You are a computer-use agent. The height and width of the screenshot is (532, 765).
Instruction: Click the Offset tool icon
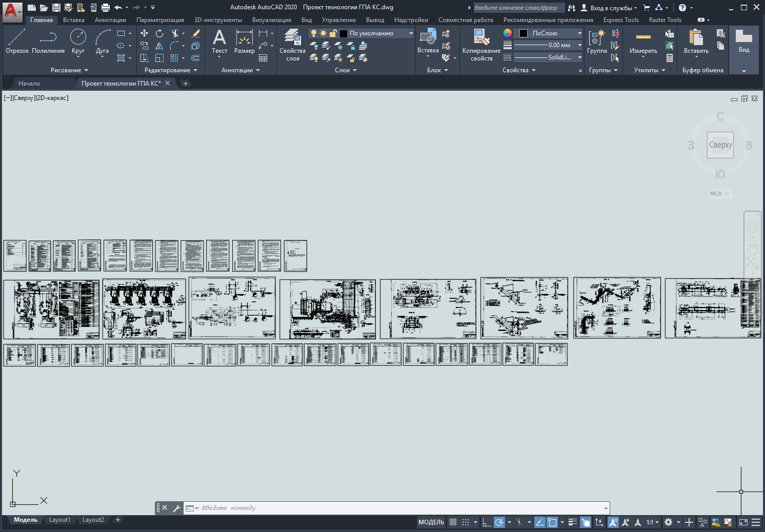click(195, 58)
